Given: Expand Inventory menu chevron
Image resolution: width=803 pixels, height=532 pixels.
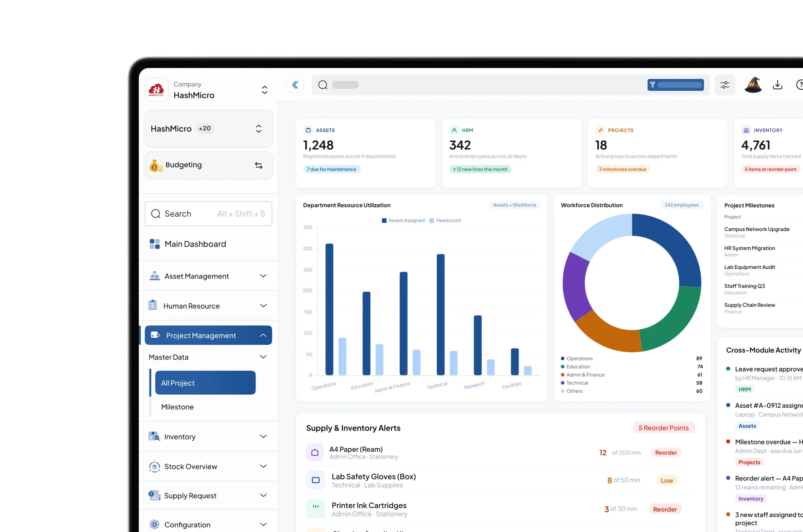Looking at the screenshot, I should (x=263, y=436).
